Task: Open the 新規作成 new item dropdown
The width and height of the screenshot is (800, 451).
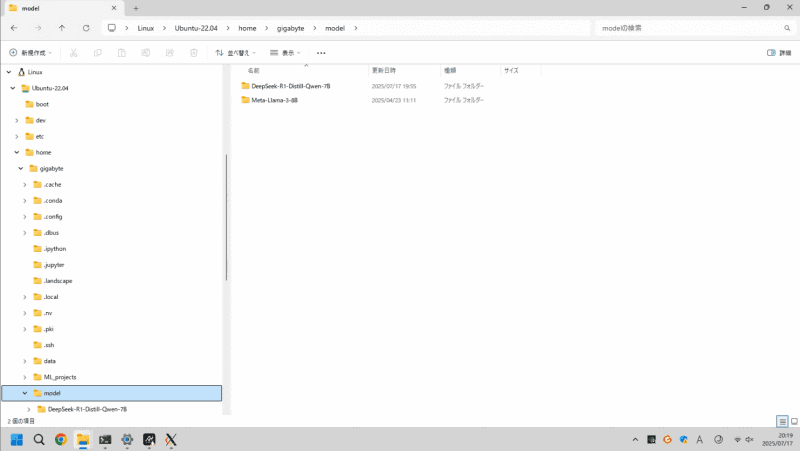Action: (x=31, y=53)
